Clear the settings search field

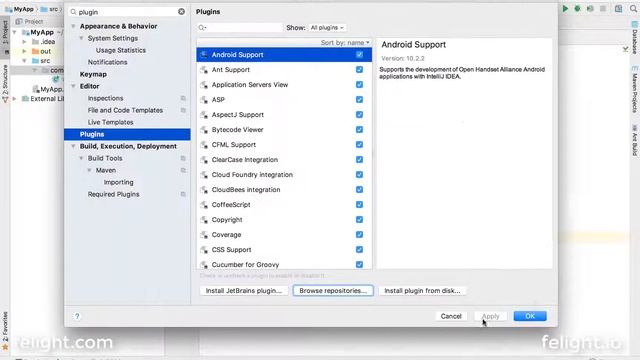pyautogui.click(x=182, y=12)
